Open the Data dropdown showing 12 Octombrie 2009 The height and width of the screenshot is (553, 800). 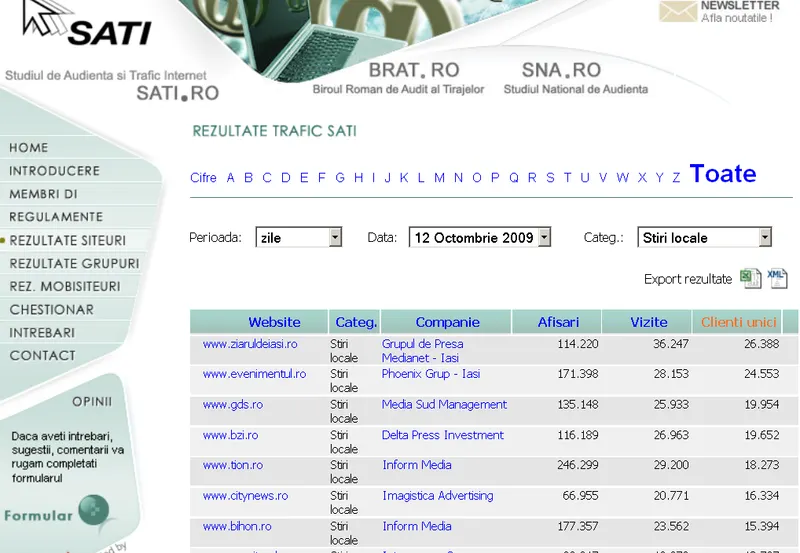[x=480, y=237]
